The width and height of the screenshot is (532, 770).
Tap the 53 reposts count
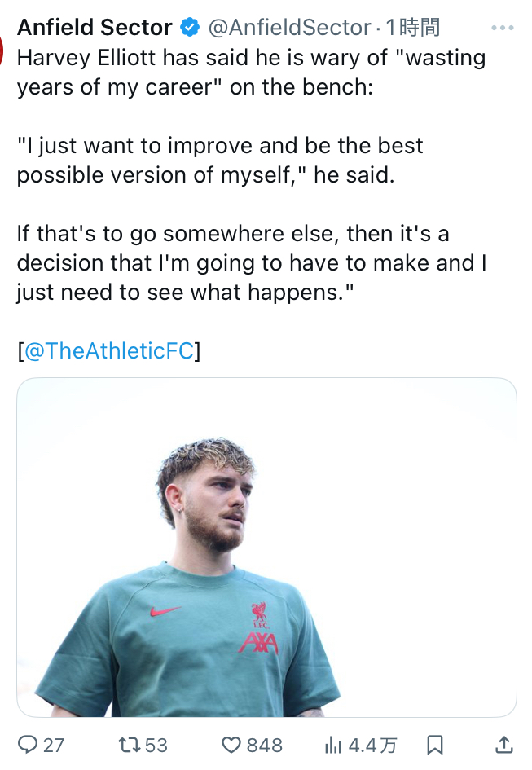pyautogui.click(x=156, y=746)
